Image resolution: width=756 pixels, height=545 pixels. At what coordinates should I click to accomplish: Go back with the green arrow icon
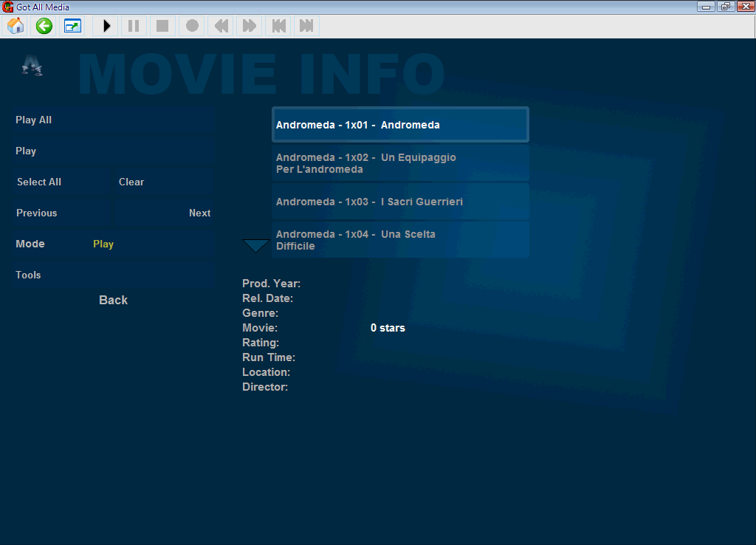(x=44, y=26)
